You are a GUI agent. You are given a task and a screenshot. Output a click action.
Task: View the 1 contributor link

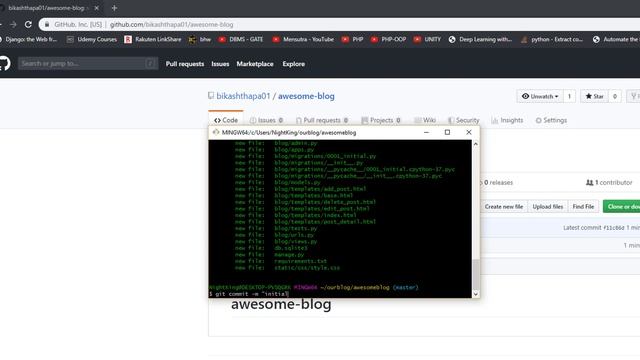(609, 182)
